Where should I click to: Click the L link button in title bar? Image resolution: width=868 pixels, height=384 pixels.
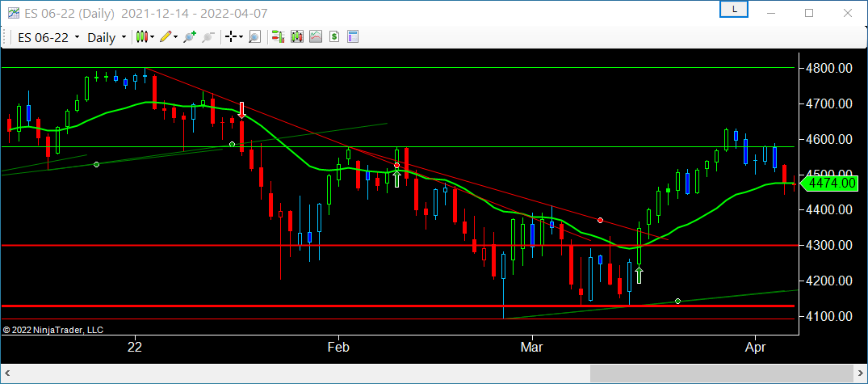[734, 9]
